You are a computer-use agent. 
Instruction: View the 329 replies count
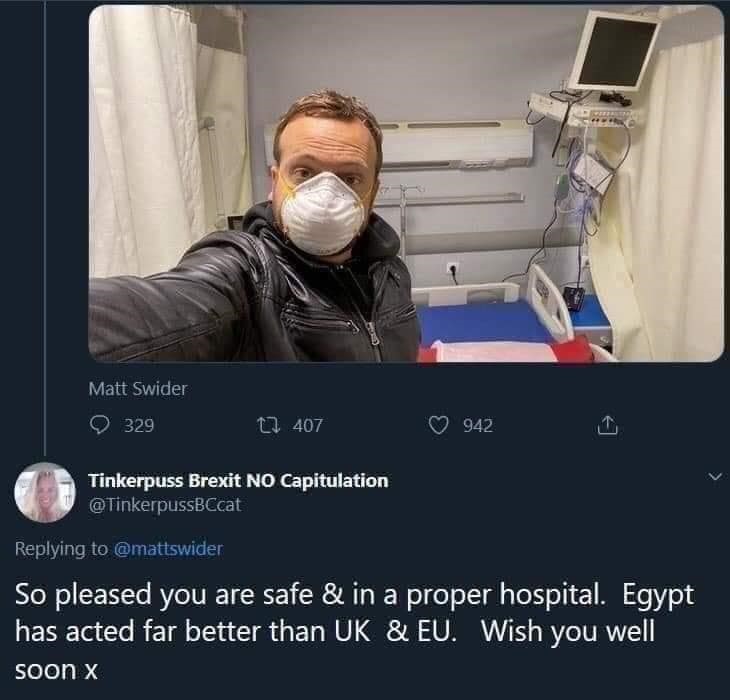[139, 426]
